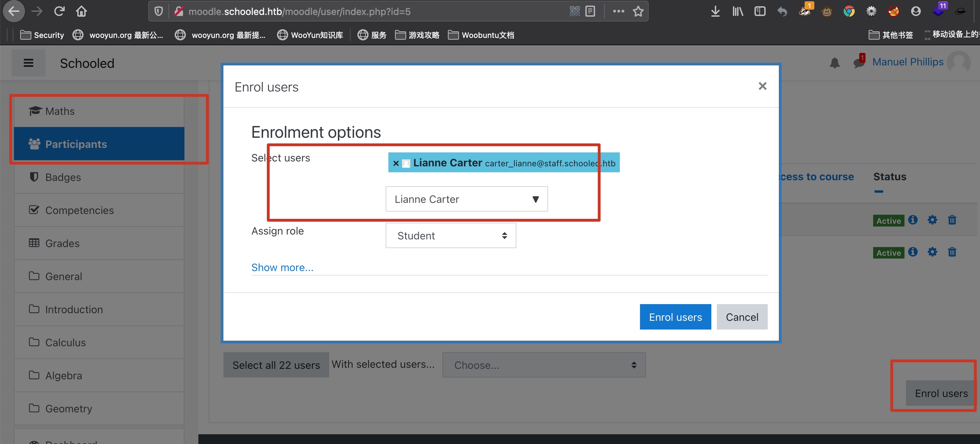Expand the Lianne Carter user search dropdown

535,199
